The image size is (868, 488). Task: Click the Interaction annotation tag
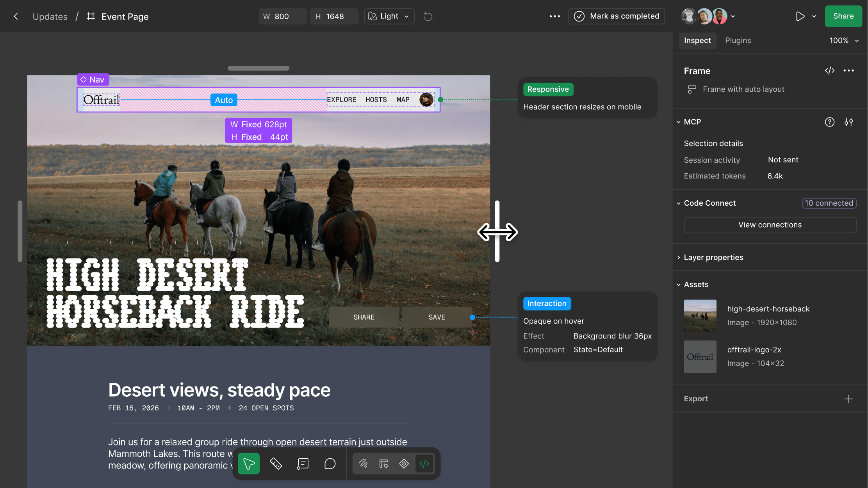[x=547, y=304]
